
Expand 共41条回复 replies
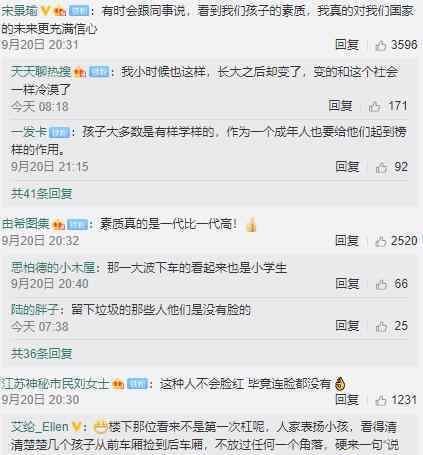[42, 193]
